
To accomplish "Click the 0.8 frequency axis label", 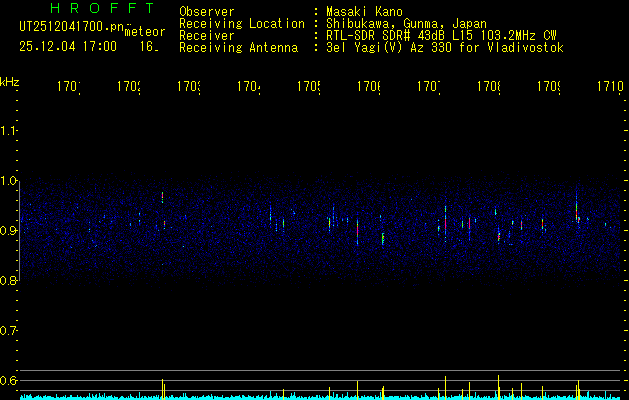I will pos(8,280).
